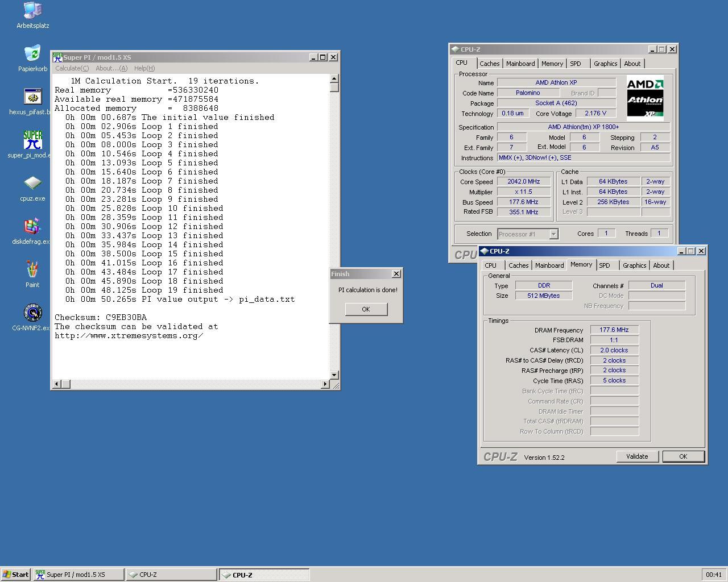
Task: Click the Super PI title bar icon
Action: tap(57, 57)
